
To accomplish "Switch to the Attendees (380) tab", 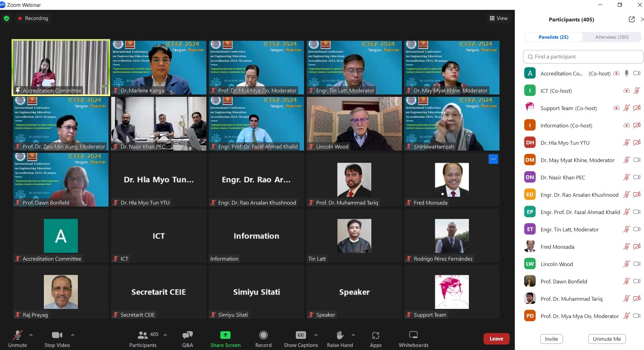I will click(611, 37).
